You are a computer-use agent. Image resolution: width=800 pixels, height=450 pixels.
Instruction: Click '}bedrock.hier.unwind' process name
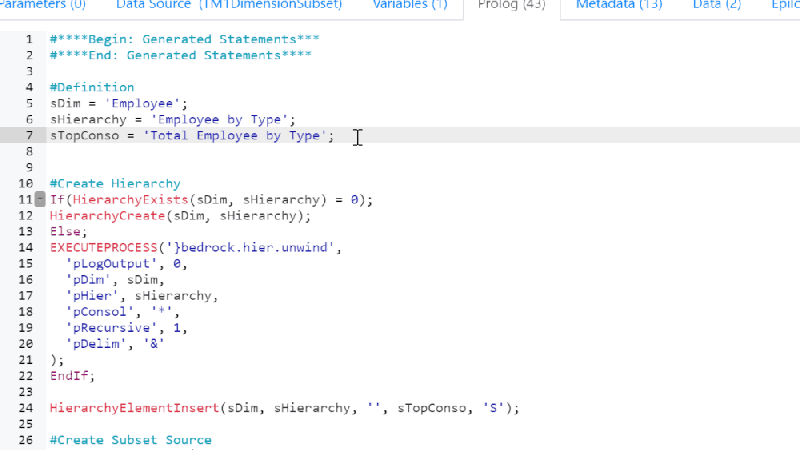click(x=250, y=247)
